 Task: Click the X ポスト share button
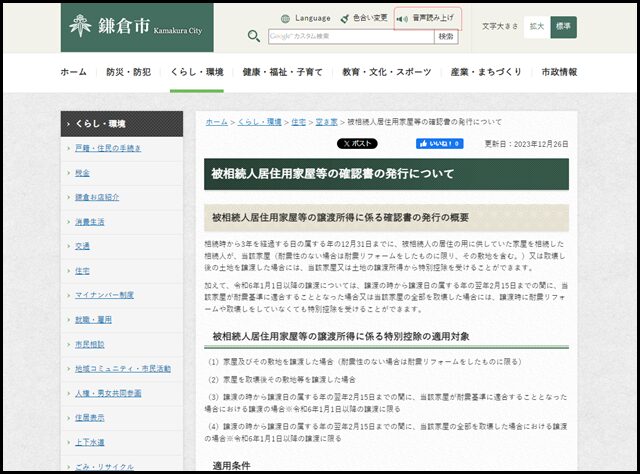pos(357,144)
